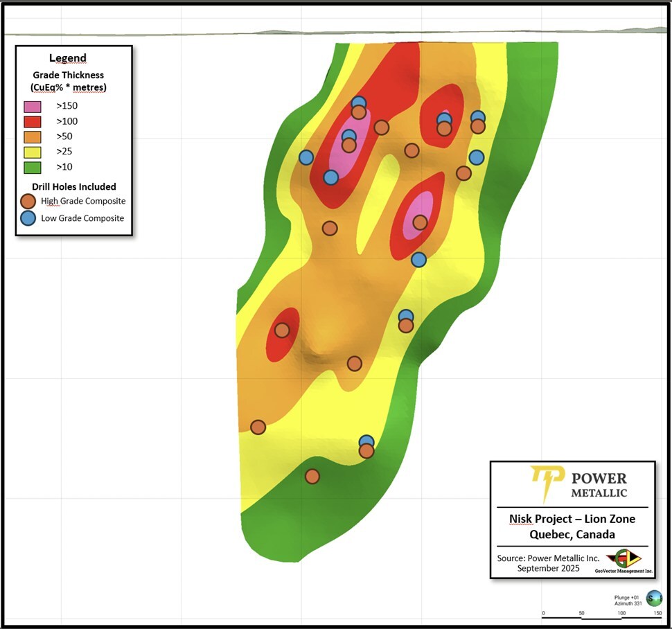Click the orientation globe icon

click(653, 598)
